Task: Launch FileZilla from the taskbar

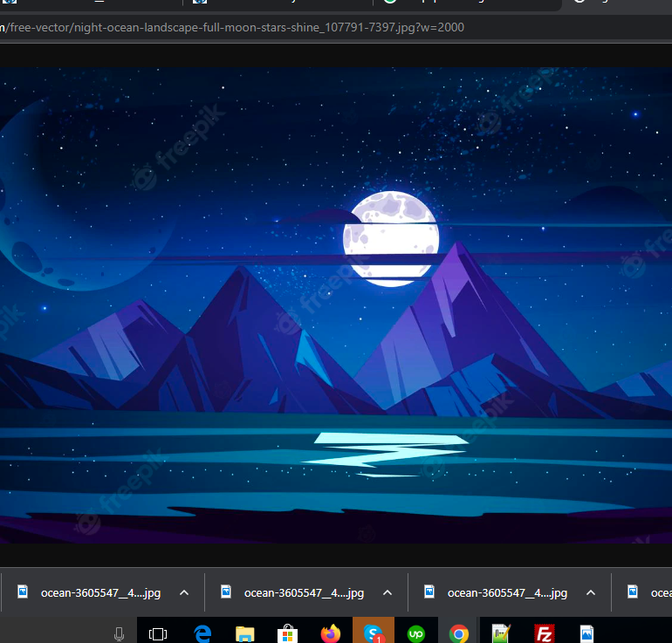Action: [x=545, y=634]
